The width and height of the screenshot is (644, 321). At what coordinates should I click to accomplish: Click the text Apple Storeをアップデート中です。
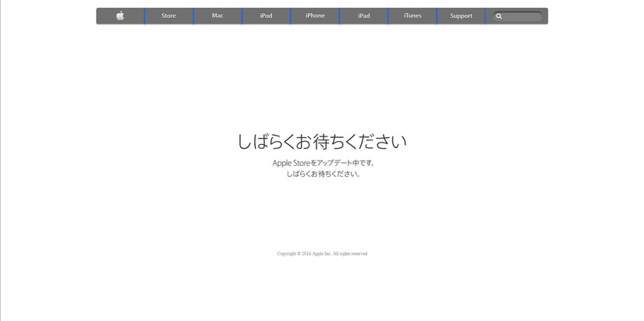324,163
